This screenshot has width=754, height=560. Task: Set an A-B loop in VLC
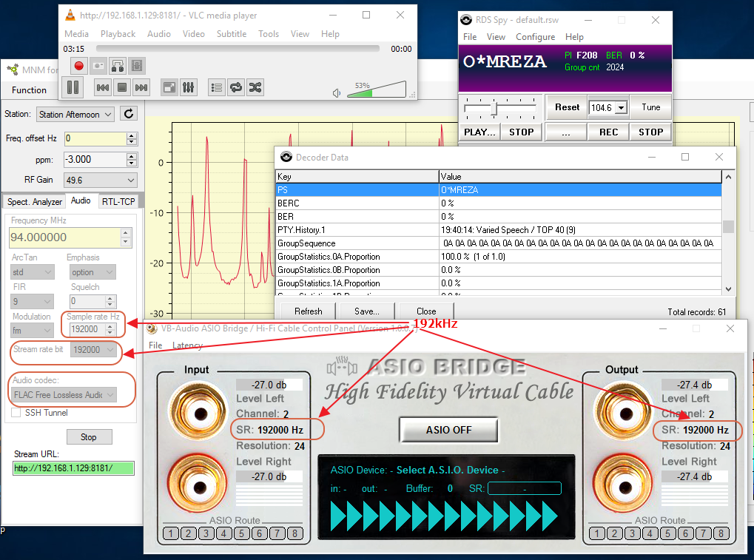[117, 66]
